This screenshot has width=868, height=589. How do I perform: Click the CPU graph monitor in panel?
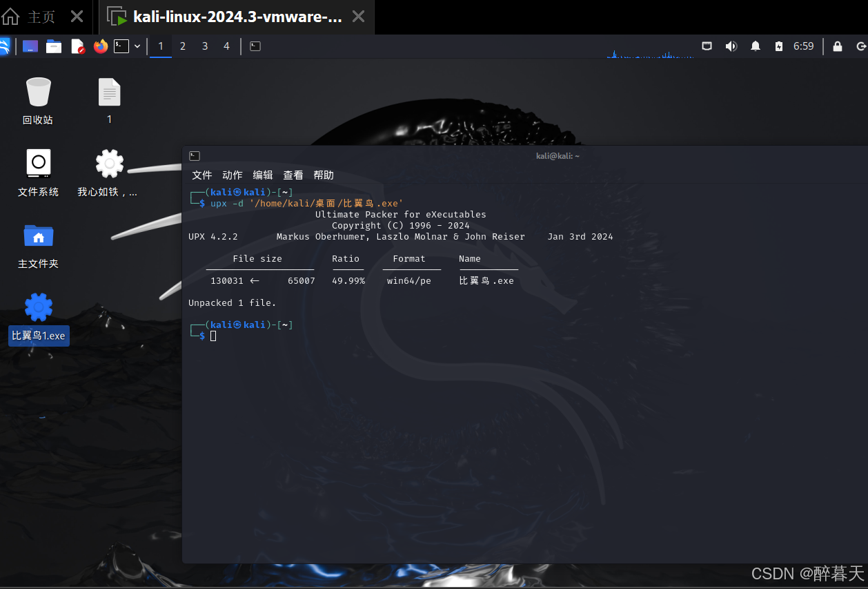coord(650,47)
